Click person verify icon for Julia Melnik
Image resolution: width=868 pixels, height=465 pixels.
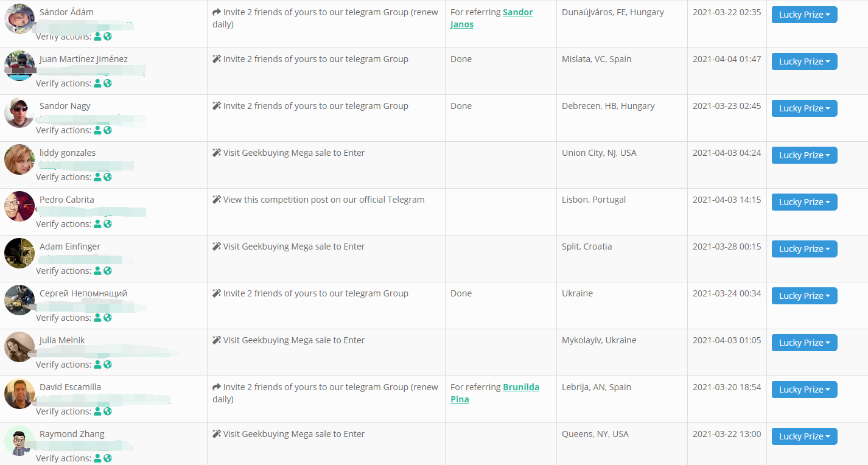pyautogui.click(x=97, y=365)
